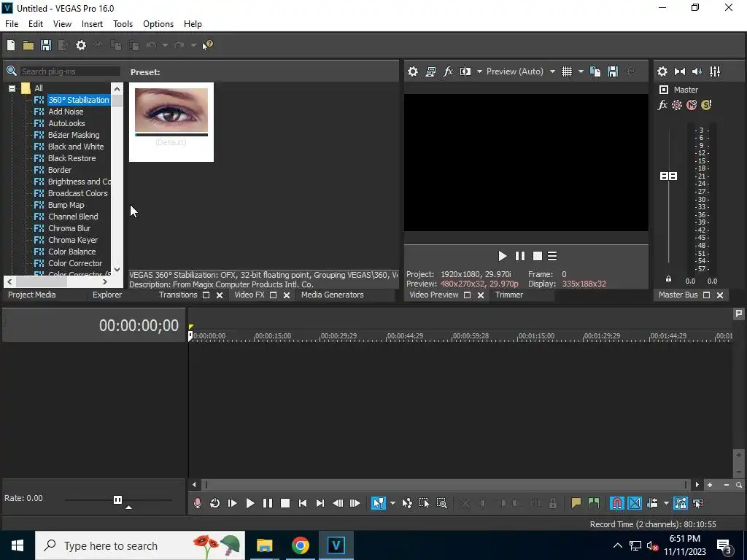The image size is (747, 560).
Task: Select the Envelope edit tool
Action: coord(407,503)
